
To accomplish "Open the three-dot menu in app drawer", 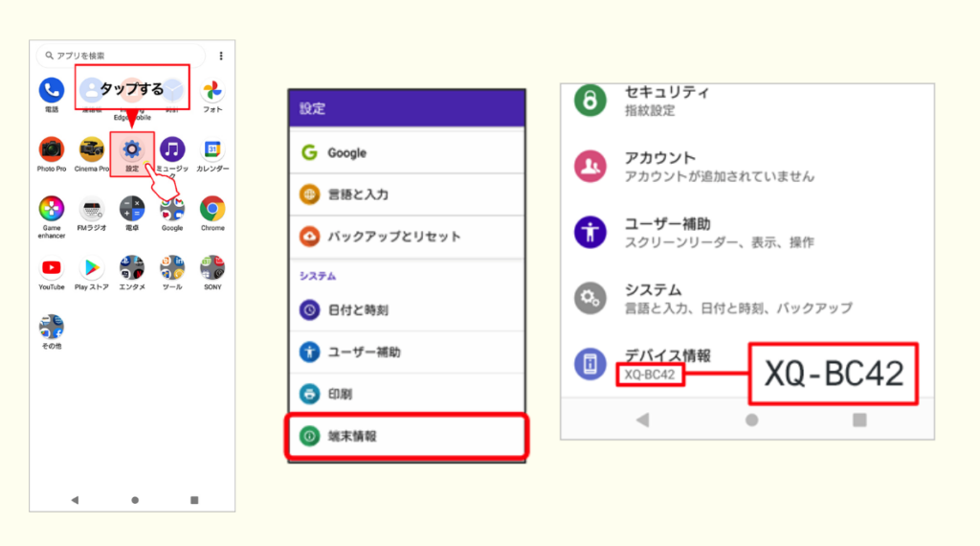I will (x=221, y=56).
